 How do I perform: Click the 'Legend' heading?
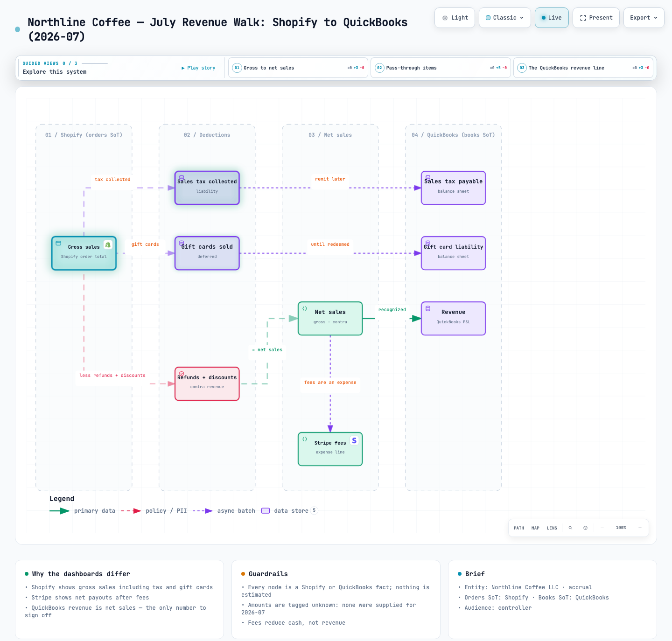(x=62, y=499)
